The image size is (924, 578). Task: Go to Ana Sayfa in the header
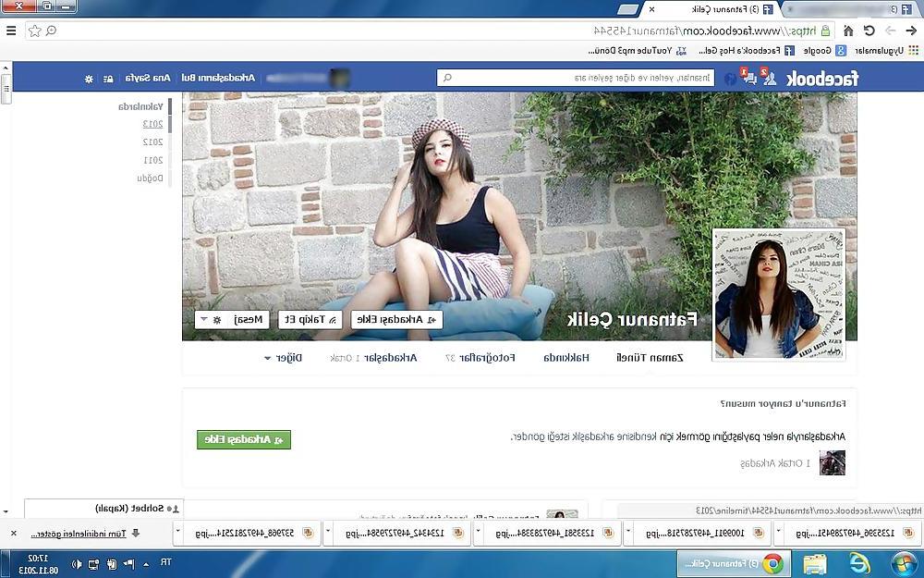148,78
